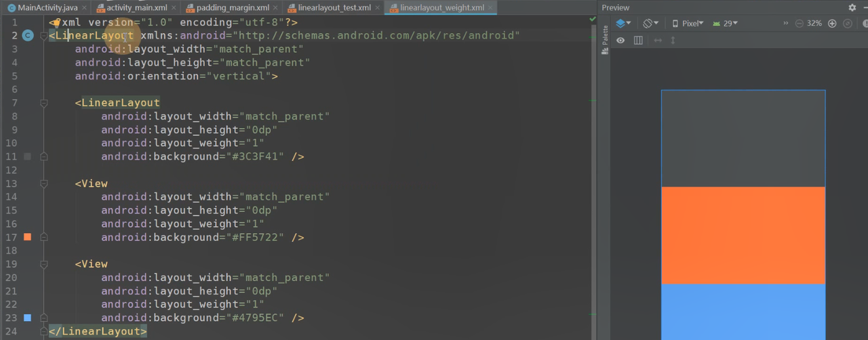Click the layout_weight="1" on line 10
This screenshot has height=340, width=868.
point(183,143)
